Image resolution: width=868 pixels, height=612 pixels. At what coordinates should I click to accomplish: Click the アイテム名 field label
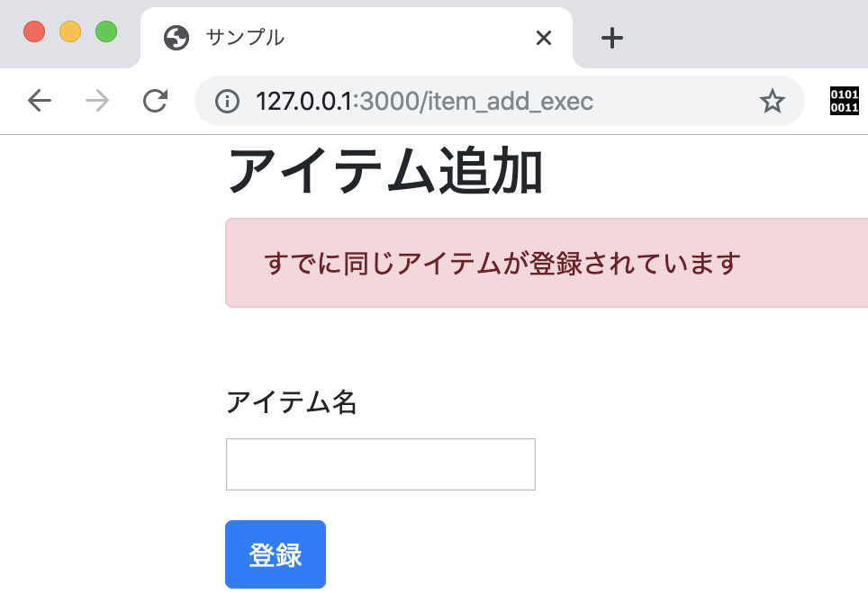coord(292,403)
